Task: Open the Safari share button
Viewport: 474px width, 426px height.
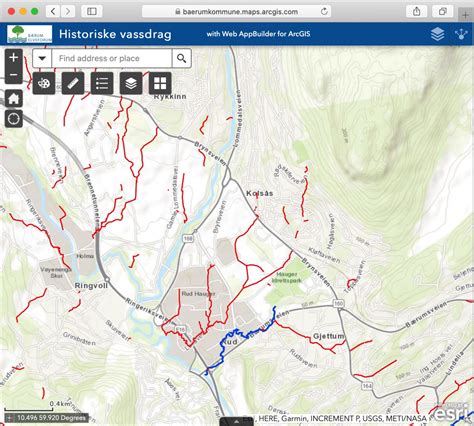Action: coord(417,12)
